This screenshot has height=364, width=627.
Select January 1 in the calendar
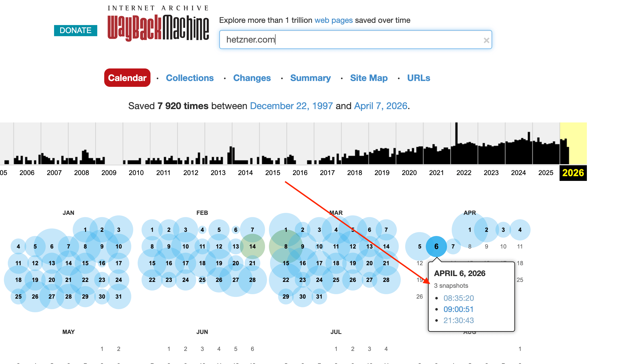click(85, 230)
